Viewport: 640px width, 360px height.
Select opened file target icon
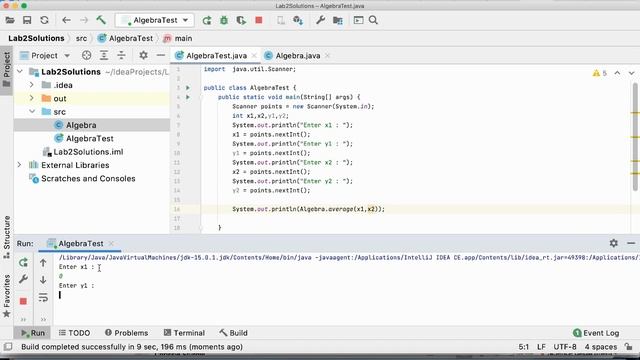[86, 55]
